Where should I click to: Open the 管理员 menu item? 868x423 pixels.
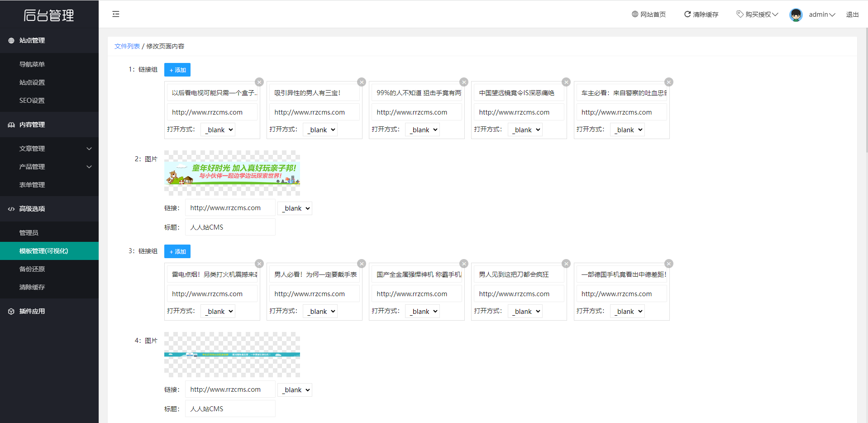coord(49,233)
